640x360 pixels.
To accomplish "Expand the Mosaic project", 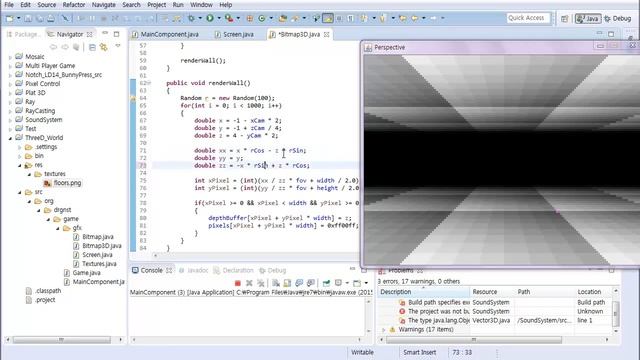I will pyautogui.click(x=10, y=58).
